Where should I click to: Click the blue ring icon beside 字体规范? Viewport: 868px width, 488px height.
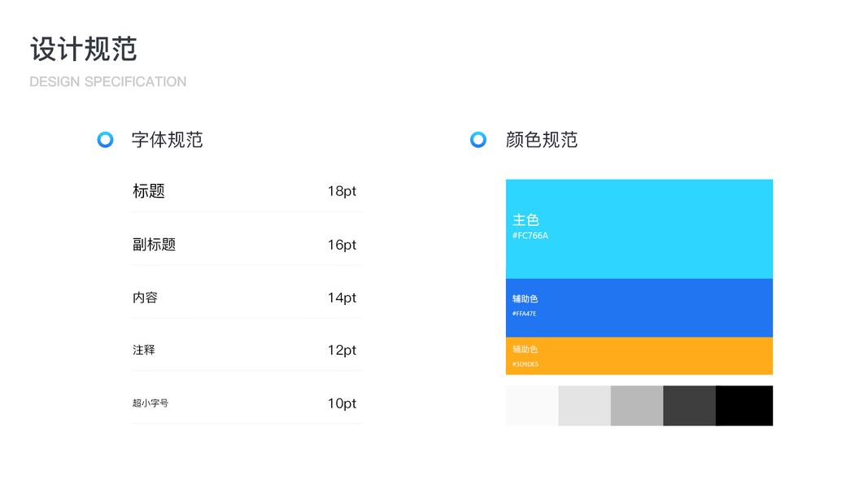(x=105, y=140)
